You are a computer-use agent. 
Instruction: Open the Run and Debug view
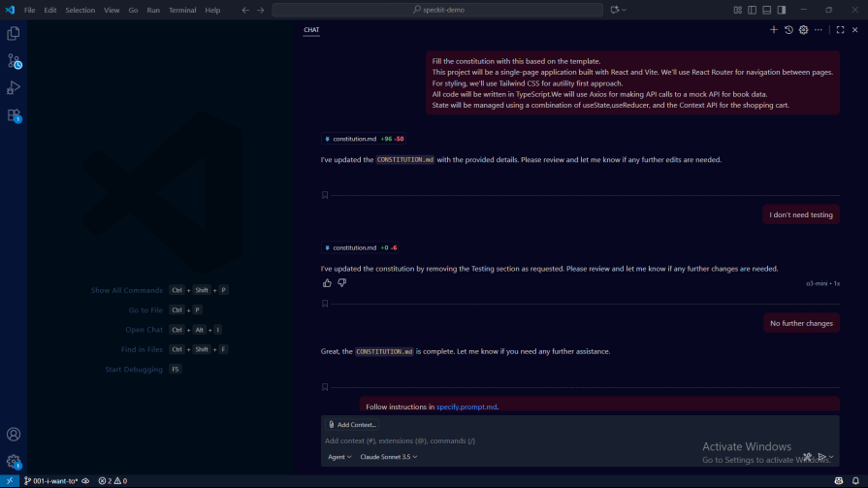14,87
